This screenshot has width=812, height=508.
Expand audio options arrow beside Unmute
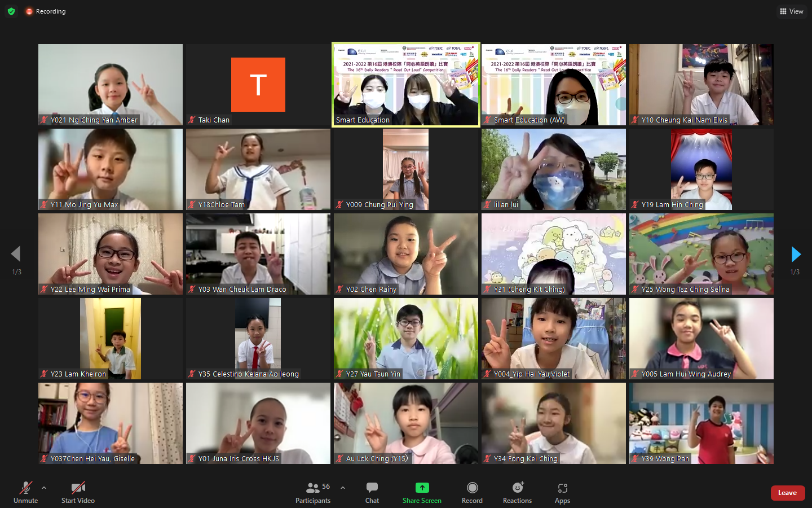point(44,488)
